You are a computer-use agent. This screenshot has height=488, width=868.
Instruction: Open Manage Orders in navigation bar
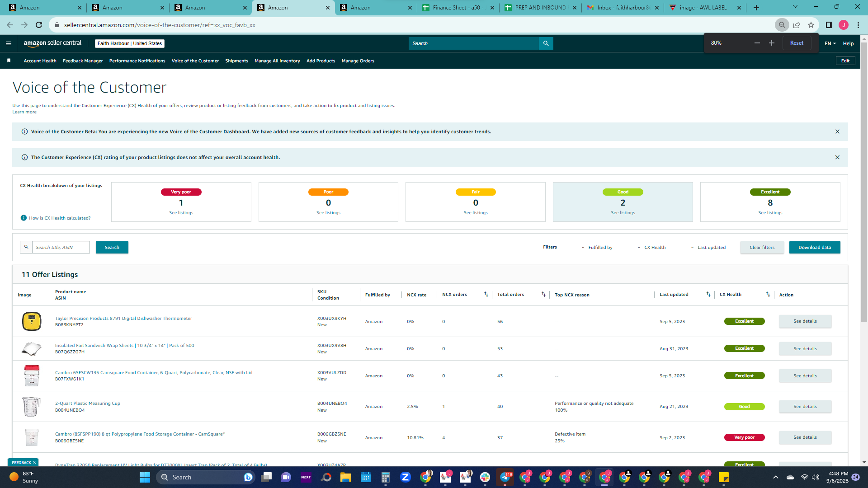(x=358, y=61)
